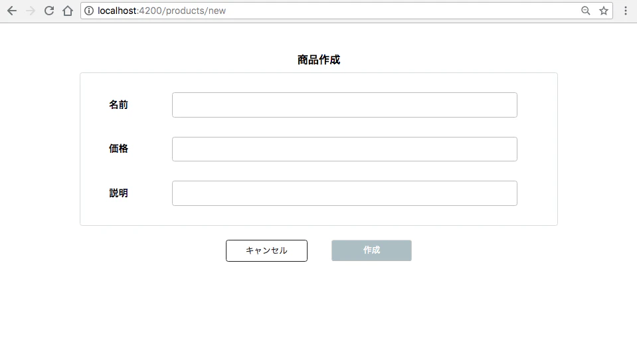Click into the 価格 input field
Image resolution: width=637 pixels, height=364 pixels.
point(345,149)
